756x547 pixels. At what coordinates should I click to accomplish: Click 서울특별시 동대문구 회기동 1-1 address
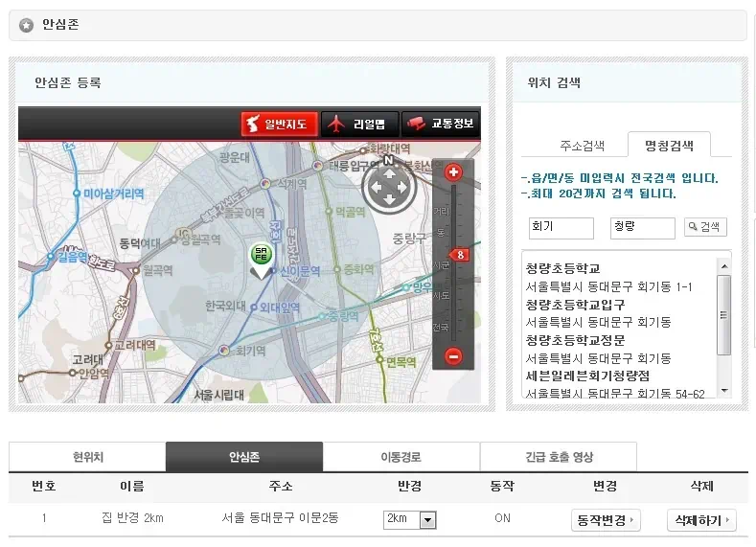pos(609,286)
